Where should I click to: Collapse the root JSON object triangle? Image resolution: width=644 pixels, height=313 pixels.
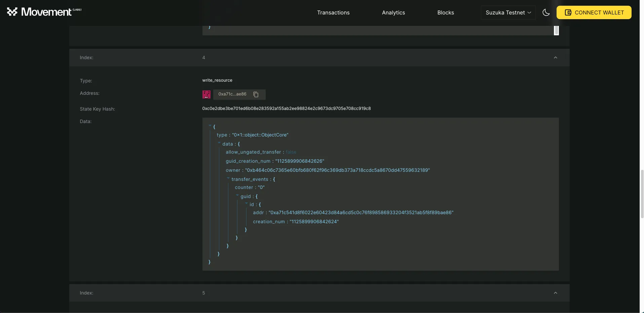point(210,126)
